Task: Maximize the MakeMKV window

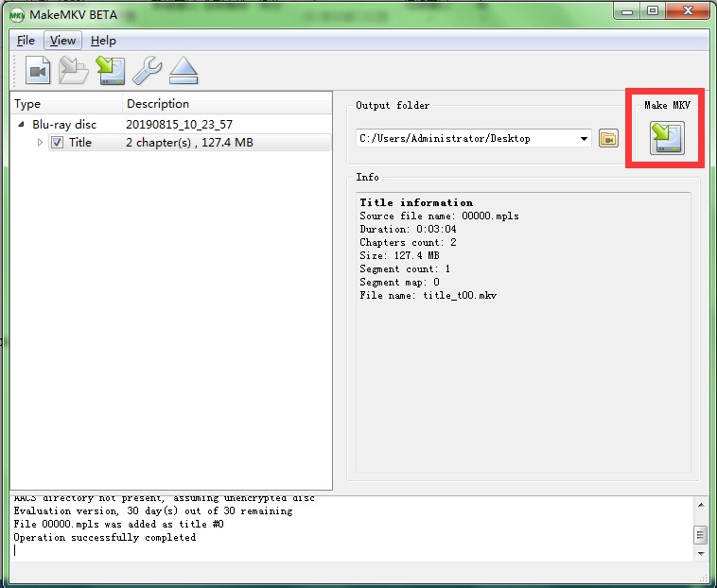Action: (x=653, y=11)
